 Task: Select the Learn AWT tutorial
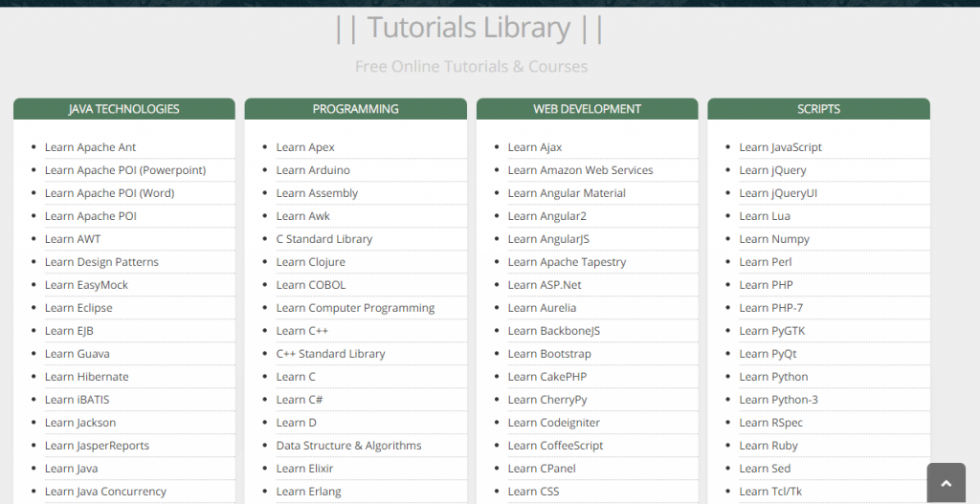pyautogui.click(x=73, y=239)
